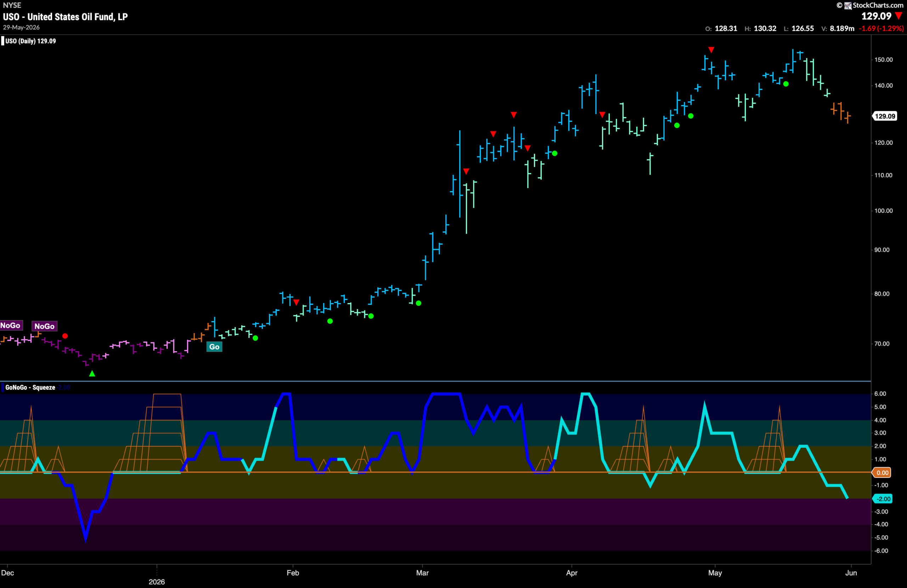Click the green up-triangle at the December low
907x588 pixels.
click(x=92, y=373)
